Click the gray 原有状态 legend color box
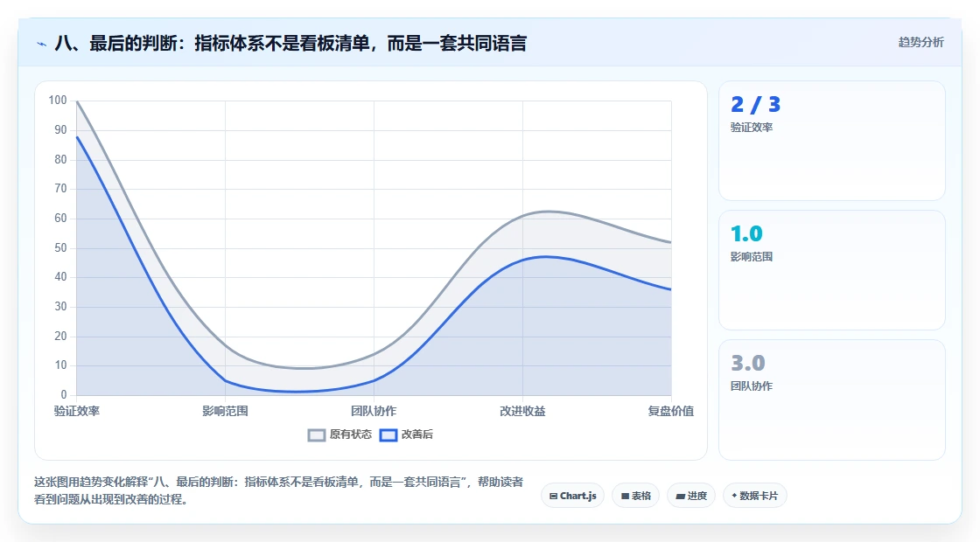The height and width of the screenshot is (542, 980). pos(317,435)
